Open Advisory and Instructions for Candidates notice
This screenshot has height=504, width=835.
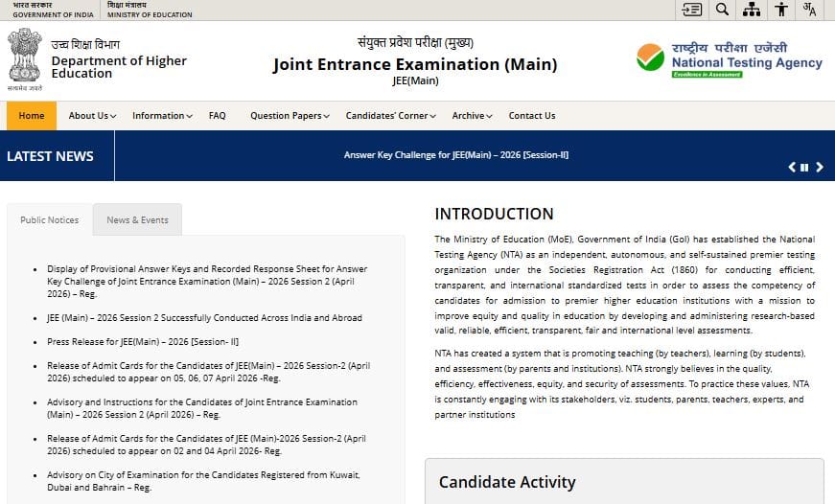click(202, 408)
